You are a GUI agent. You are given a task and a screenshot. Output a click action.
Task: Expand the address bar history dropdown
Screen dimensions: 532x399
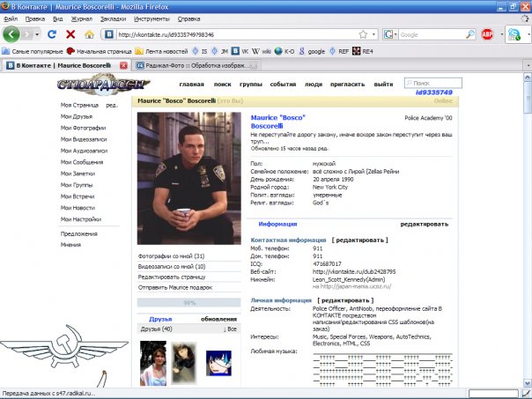click(373, 34)
